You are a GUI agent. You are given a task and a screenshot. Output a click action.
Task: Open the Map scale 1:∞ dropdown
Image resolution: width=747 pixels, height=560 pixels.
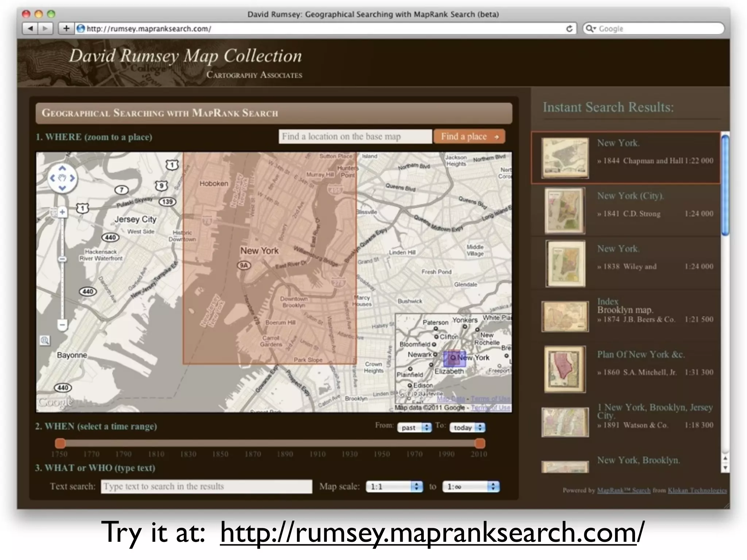click(x=471, y=486)
